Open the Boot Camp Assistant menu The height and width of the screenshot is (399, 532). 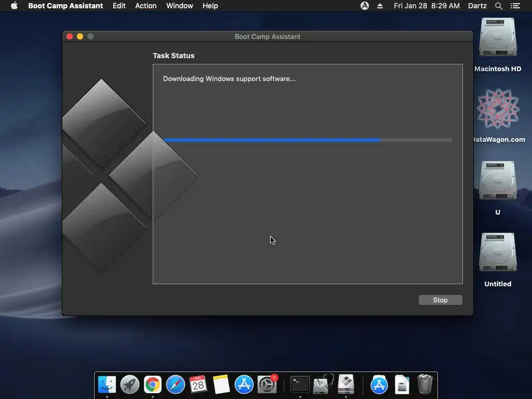pos(65,6)
